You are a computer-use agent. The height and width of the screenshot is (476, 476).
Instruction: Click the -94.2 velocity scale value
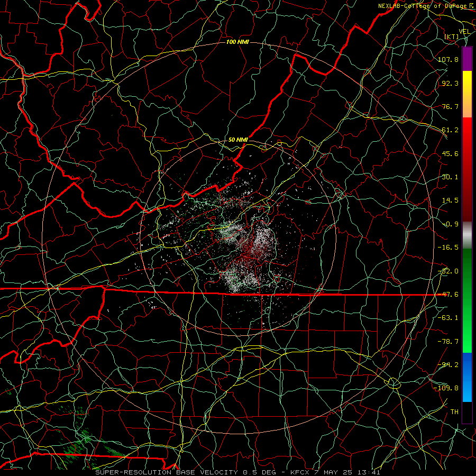[448, 365]
